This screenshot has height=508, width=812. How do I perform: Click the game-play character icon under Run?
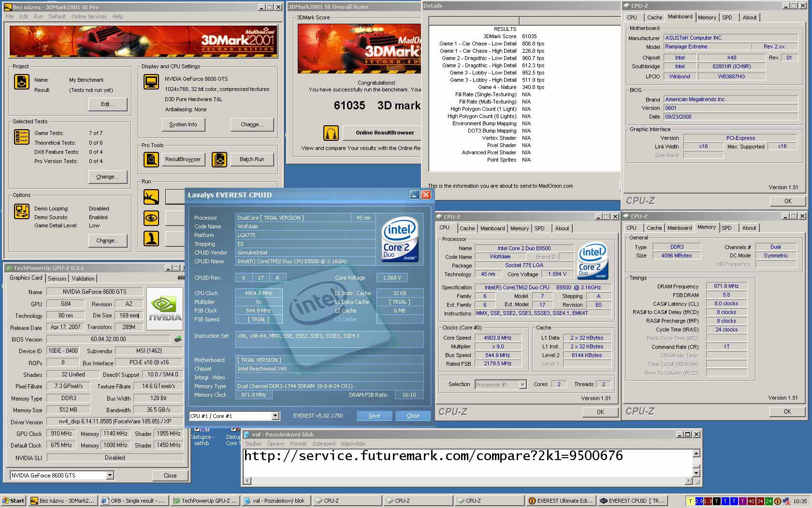click(151, 239)
